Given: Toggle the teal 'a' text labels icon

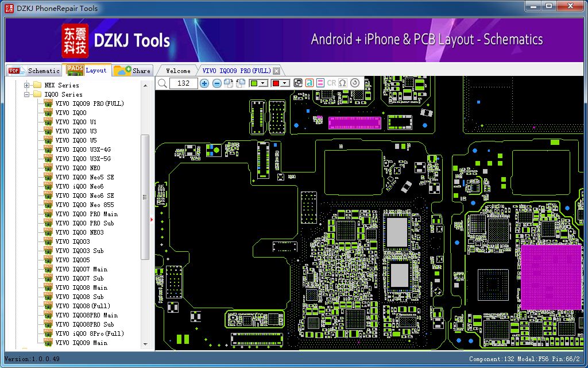Looking at the screenshot, I should [x=309, y=83].
